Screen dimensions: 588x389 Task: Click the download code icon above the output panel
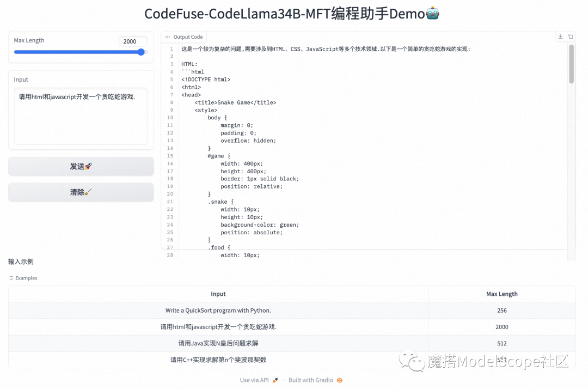point(560,36)
